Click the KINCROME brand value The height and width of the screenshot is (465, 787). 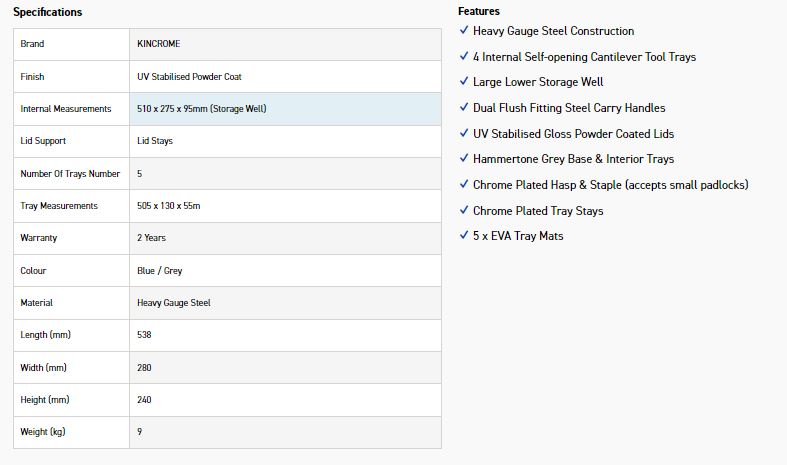click(x=159, y=44)
